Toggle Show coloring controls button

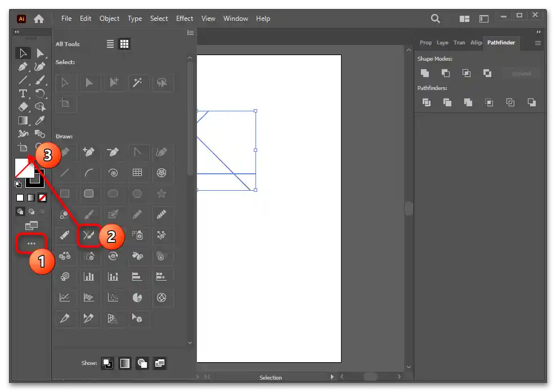click(125, 363)
